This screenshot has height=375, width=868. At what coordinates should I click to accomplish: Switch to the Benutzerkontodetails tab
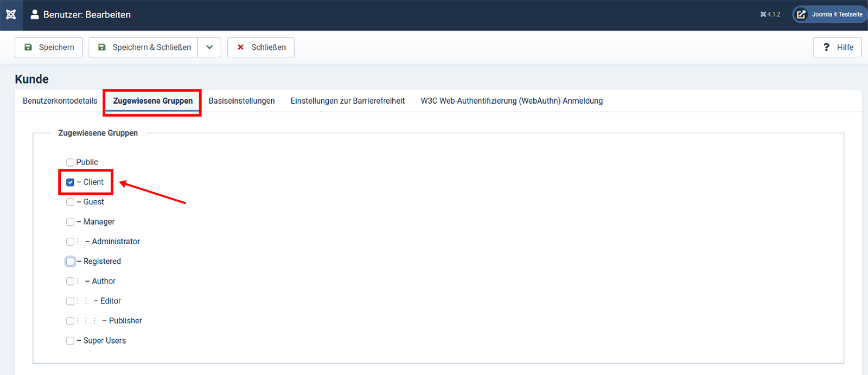[x=60, y=101]
